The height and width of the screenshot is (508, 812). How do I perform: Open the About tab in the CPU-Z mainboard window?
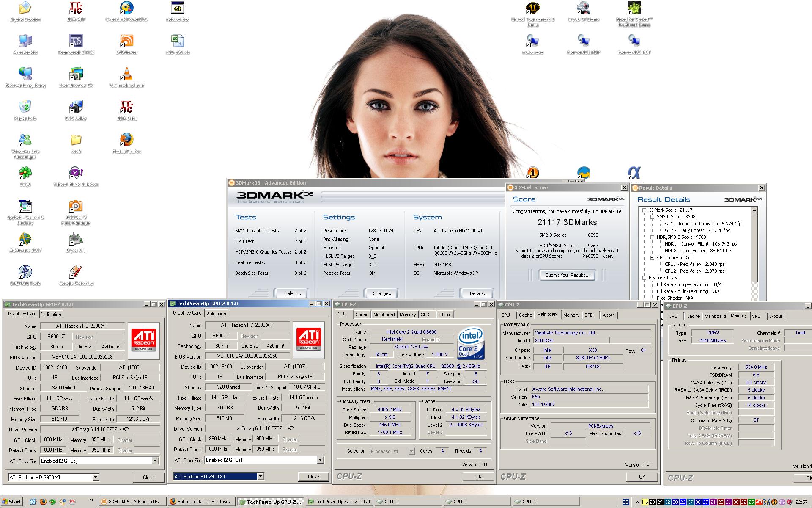[609, 315]
